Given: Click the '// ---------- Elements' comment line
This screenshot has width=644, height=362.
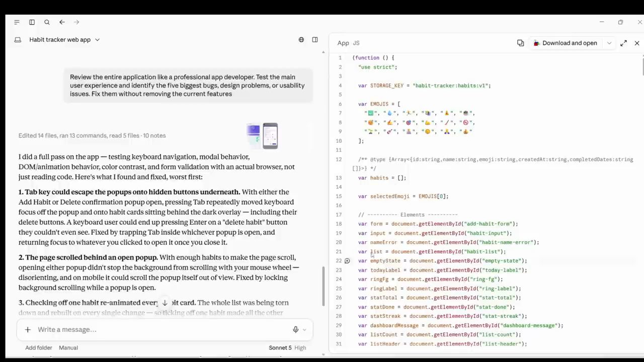Looking at the screenshot, I should (408, 215).
